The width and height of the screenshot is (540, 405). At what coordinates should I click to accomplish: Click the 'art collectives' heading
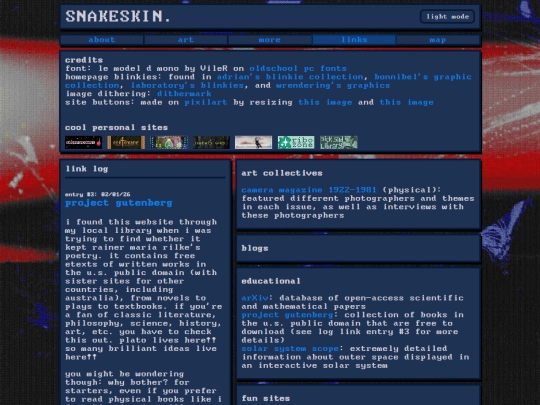(282, 173)
